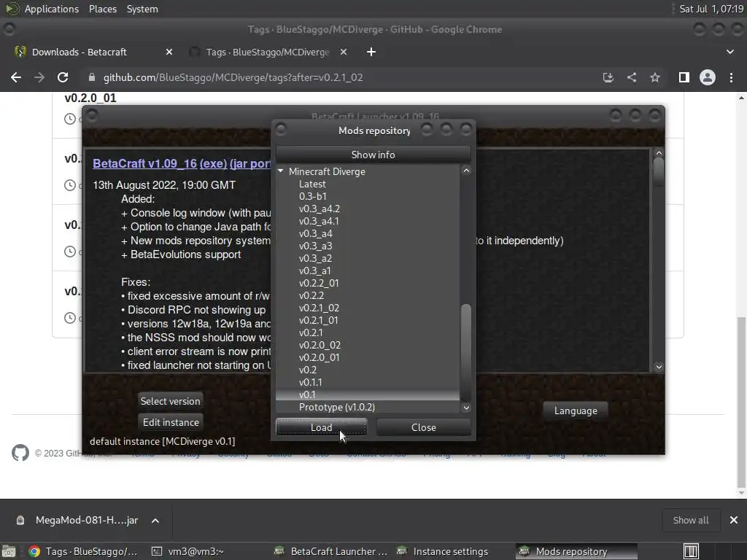This screenshot has width=747, height=560.
Task: Select version v0.2.2_01
Action: [x=319, y=283]
